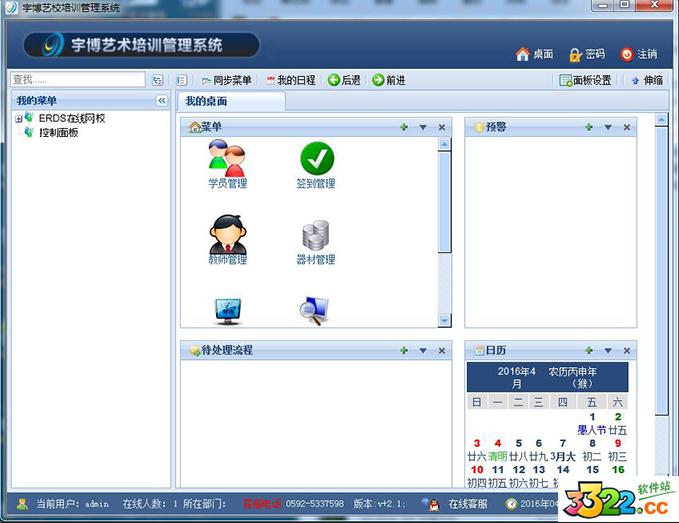Click the desktop area scrollbar up arrow
Screen dimensions: 679x523
click(x=661, y=119)
